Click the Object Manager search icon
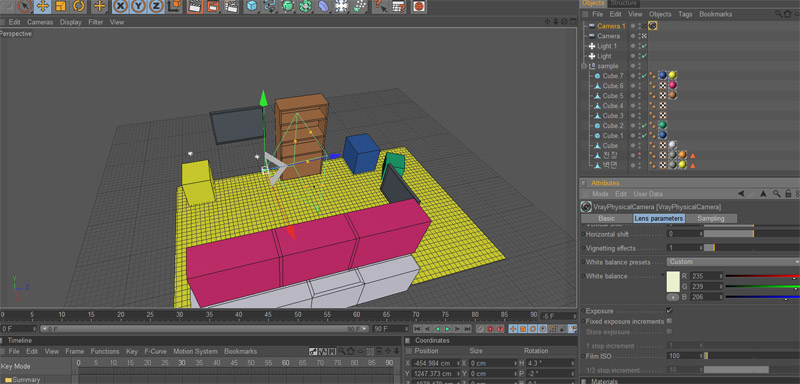Screen dimensions: 800x384 pyautogui.click(x=779, y=14)
